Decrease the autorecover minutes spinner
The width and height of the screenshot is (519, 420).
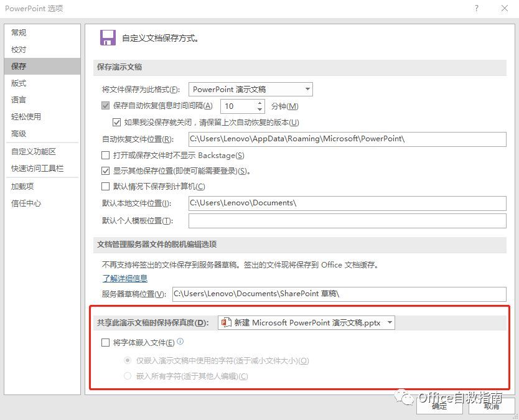(260, 110)
